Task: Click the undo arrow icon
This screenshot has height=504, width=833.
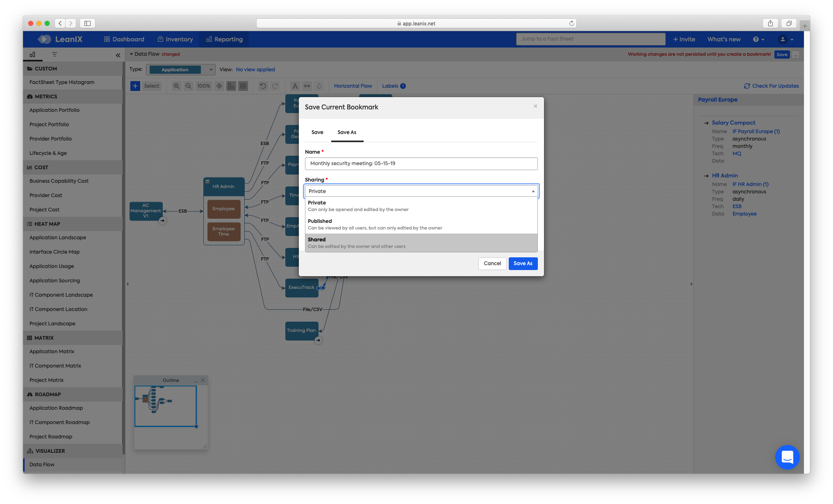Action: click(x=263, y=86)
